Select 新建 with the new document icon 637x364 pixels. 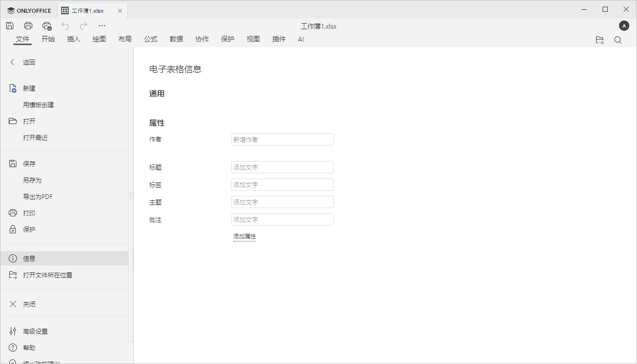[x=28, y=88]
